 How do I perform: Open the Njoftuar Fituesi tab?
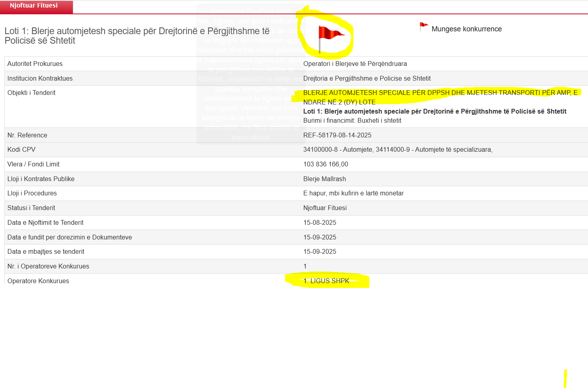coord(34,6)
